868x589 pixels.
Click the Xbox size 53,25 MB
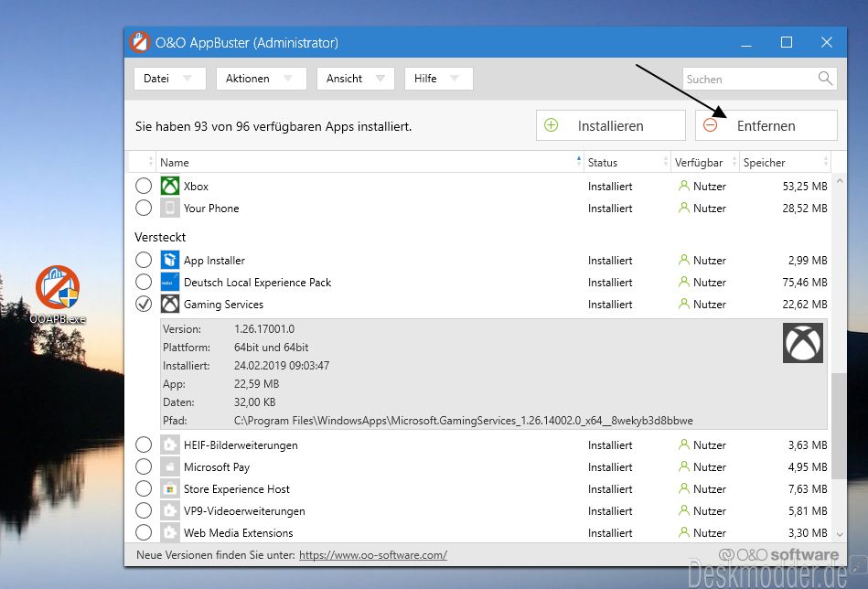click(x=805, y=186)
